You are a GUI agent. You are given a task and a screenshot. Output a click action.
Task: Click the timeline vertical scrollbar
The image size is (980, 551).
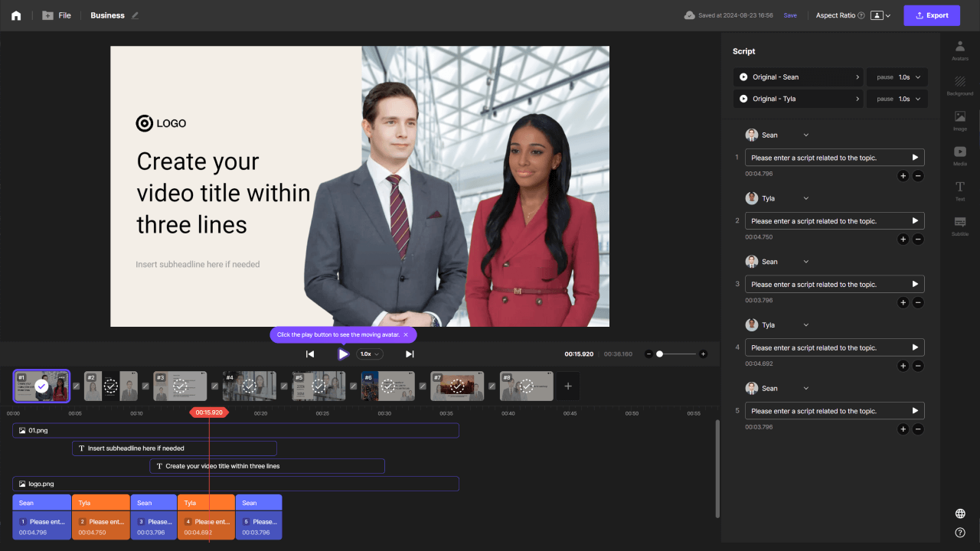click(x=717, y=468)
